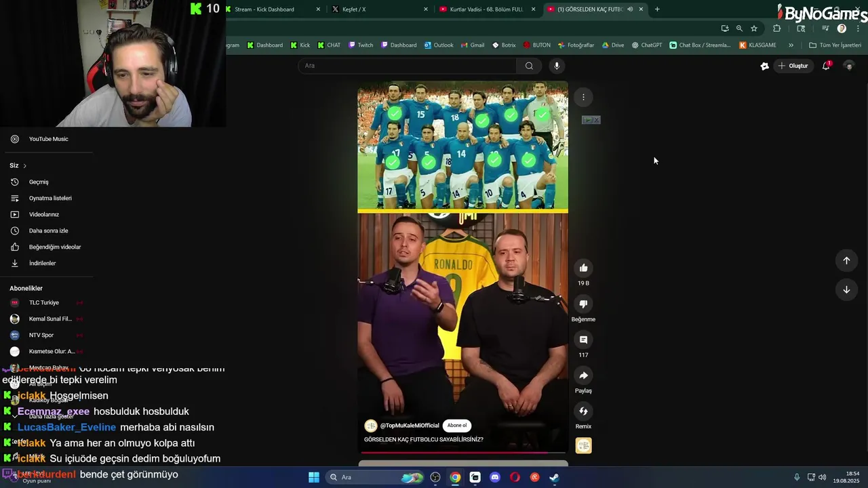Open the Chrome profile avatar
Viewport: 868px width, 488px height.
tap(842, 28)
